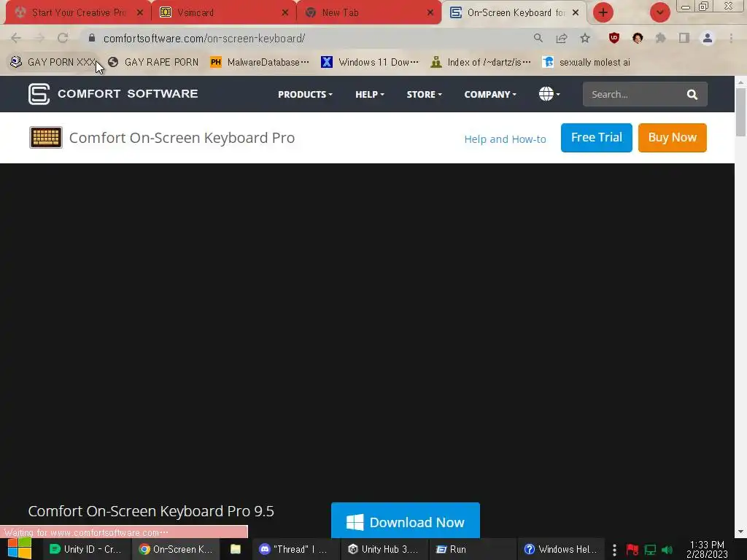Open the zoom magnifier in address bar

pos(538,38)
